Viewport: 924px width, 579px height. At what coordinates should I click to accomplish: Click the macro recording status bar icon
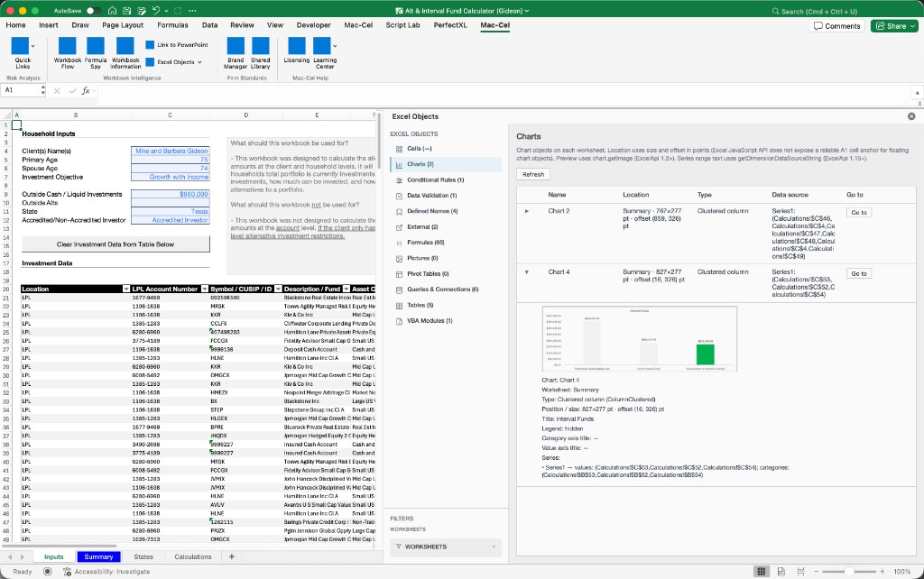[x=48, y=572]
